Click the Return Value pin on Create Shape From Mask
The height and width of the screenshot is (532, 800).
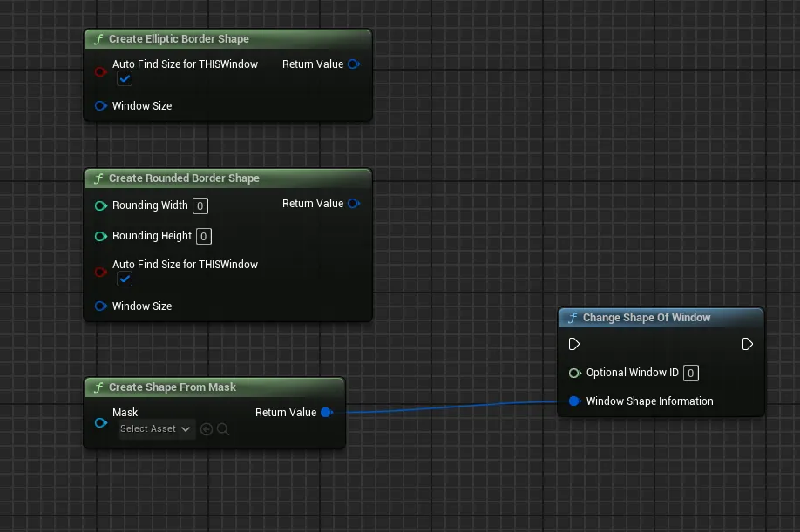pyautogui.click(x=327, y=413)
